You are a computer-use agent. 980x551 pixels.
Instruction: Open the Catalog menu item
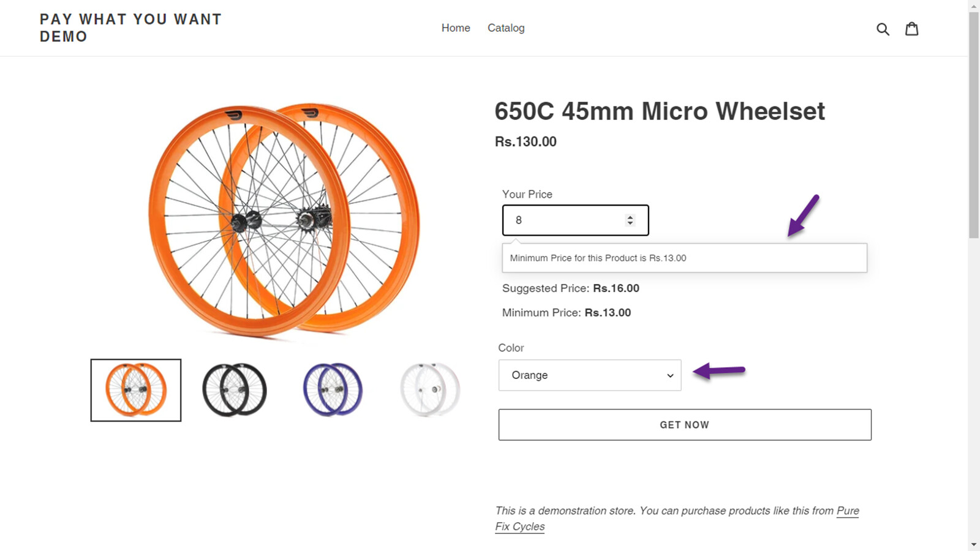tap(506, 28)
